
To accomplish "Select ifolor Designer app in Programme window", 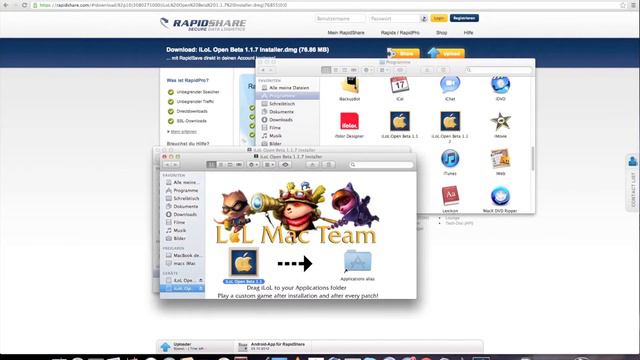I will pyautogui.click(x=349, y=121).
